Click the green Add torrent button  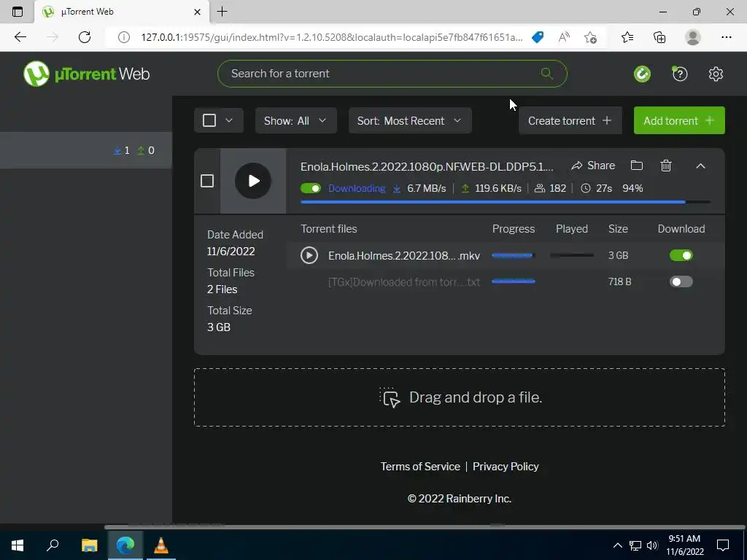coord(679,120)
